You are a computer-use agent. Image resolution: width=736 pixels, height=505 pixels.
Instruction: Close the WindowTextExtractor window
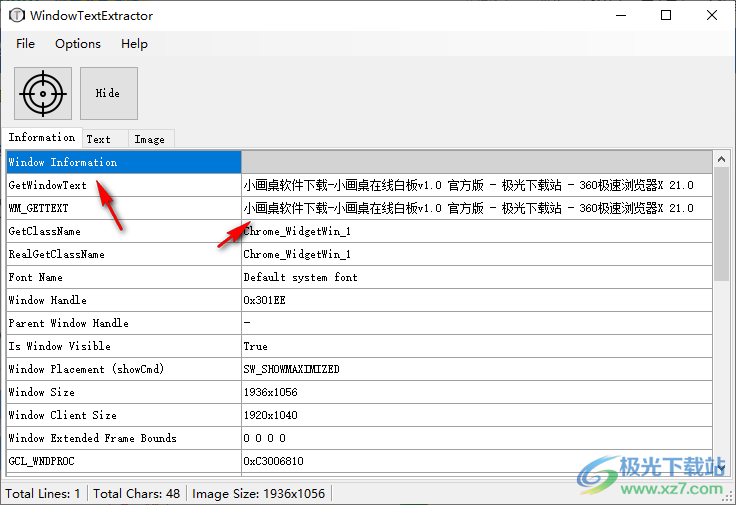click(712, 15)
